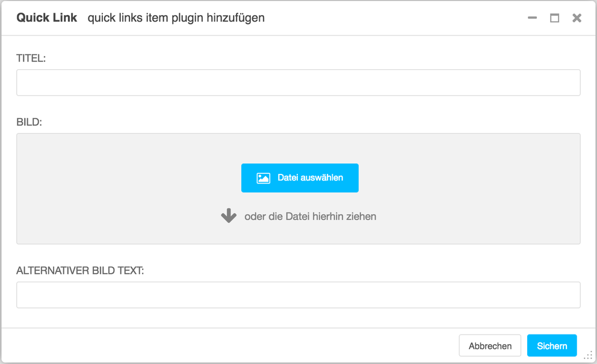The width and height of the screenshot is (597, 364).
Task: Click the Sichern button to save
Action: (x=552, y=345)
